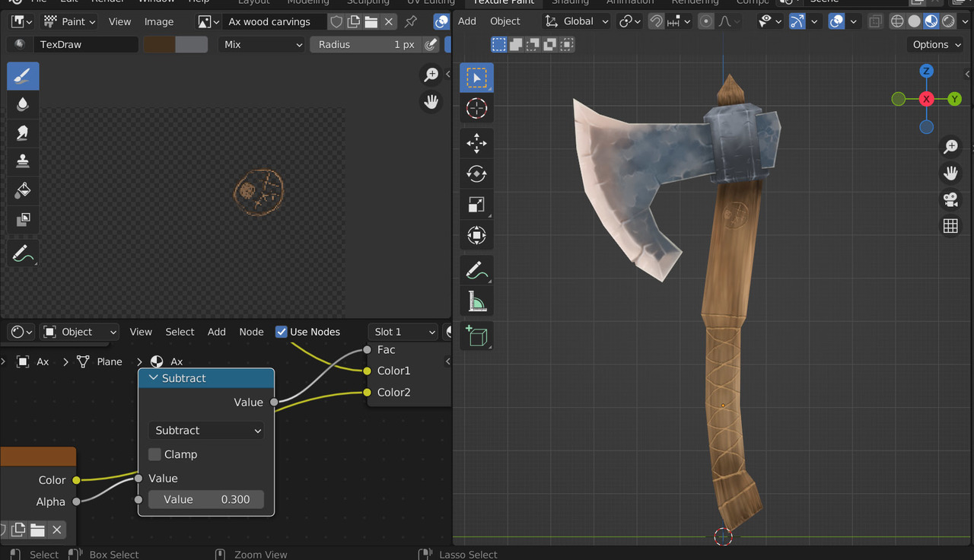Screen dimensions: 974x560
Task: Select the Rotate tool in the viewport toolbar
Action: pyautogui.click(x=476, y=173)
